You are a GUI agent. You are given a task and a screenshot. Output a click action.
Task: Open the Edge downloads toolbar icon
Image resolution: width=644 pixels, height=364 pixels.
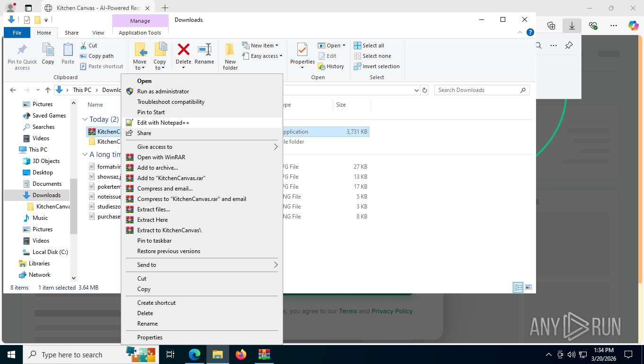click(x=572, y=26)
